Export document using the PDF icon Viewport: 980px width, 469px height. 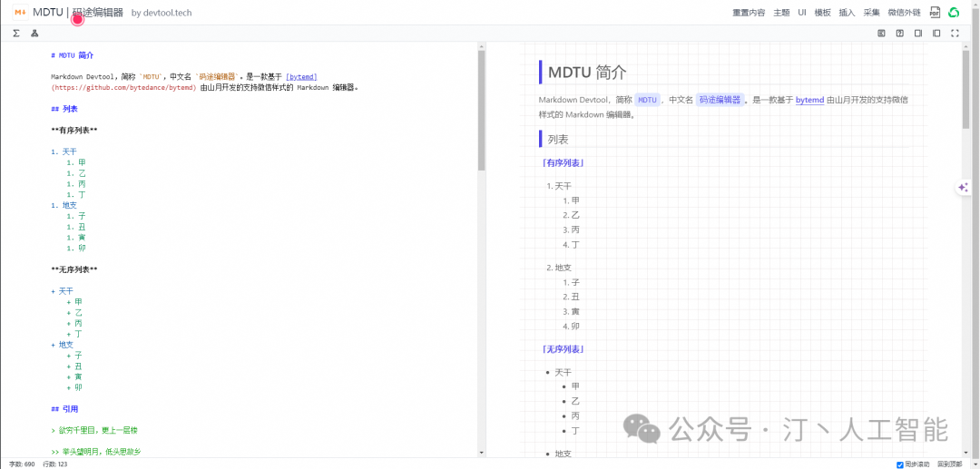[x=935, y=13]
